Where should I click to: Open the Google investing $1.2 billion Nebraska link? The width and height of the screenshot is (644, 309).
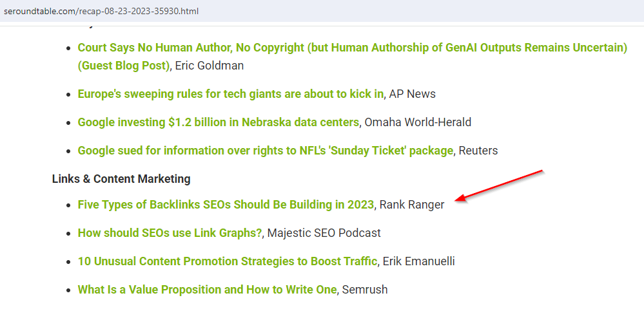(218, 122)
